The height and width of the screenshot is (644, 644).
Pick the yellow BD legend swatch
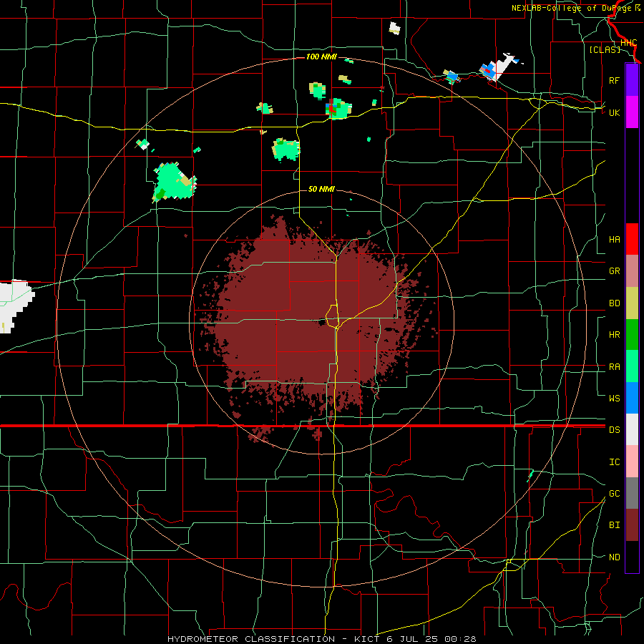(632, 303)
